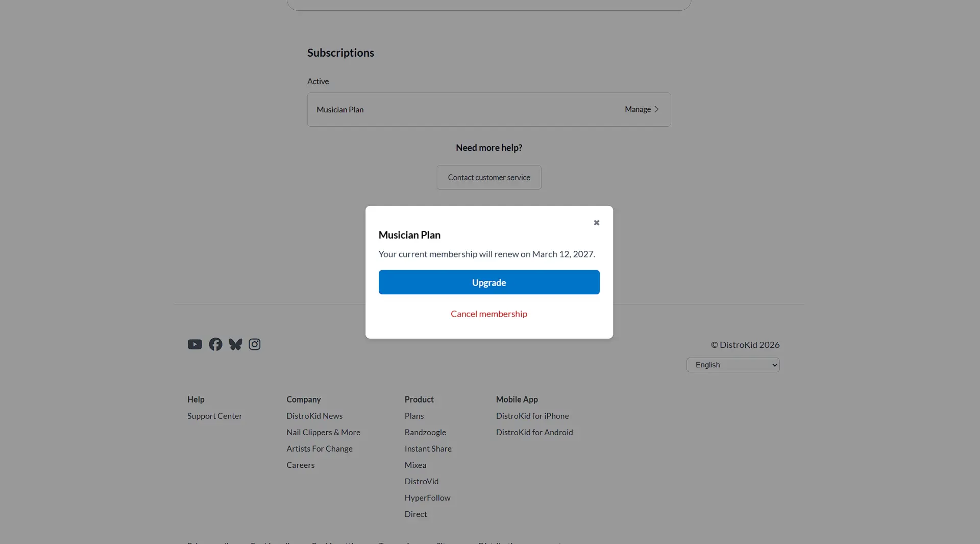This screenshot has width=980, height=544.
Task: Open Bandzoogle product link
Action: 425,432
